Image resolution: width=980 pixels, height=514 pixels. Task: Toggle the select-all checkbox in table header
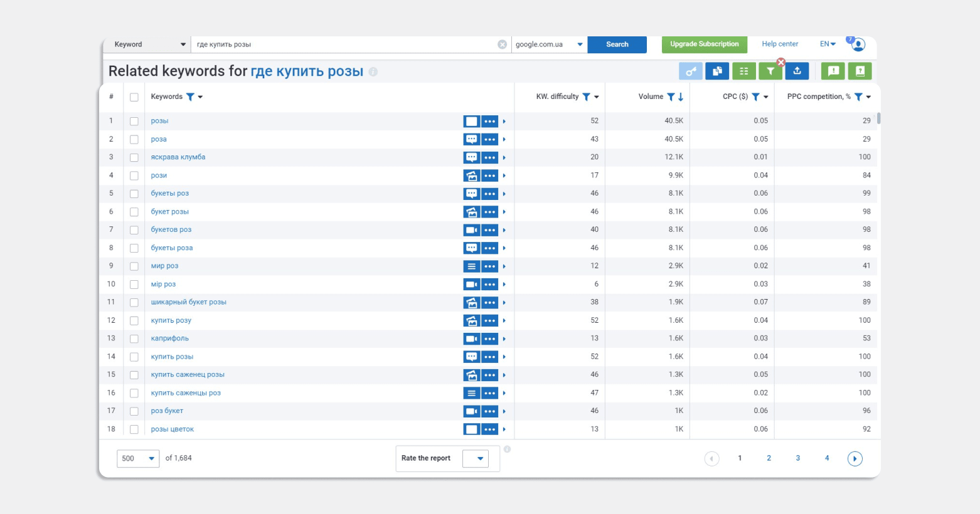tap(134, 97)
